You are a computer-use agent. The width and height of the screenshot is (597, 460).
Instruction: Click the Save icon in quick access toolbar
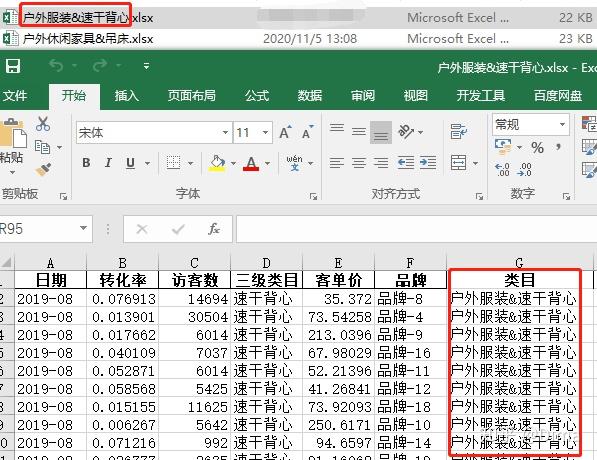[12, 66]
